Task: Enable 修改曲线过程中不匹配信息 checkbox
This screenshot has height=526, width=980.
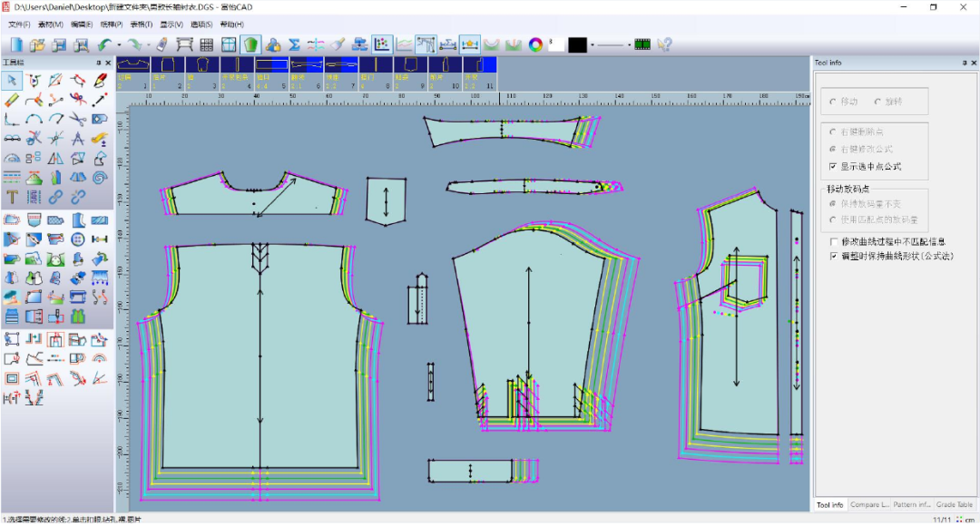Action: pyautogui.click(x=834, y=242)
